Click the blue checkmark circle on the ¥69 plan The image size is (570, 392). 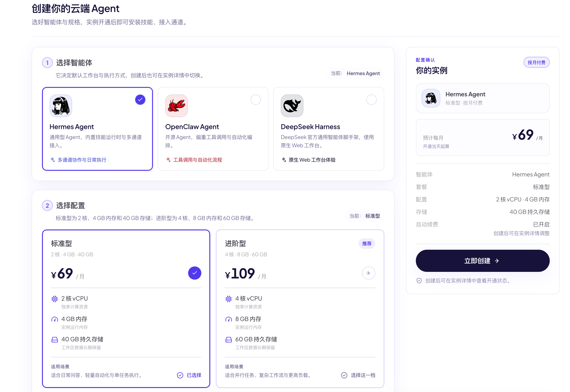click(195, 273)
